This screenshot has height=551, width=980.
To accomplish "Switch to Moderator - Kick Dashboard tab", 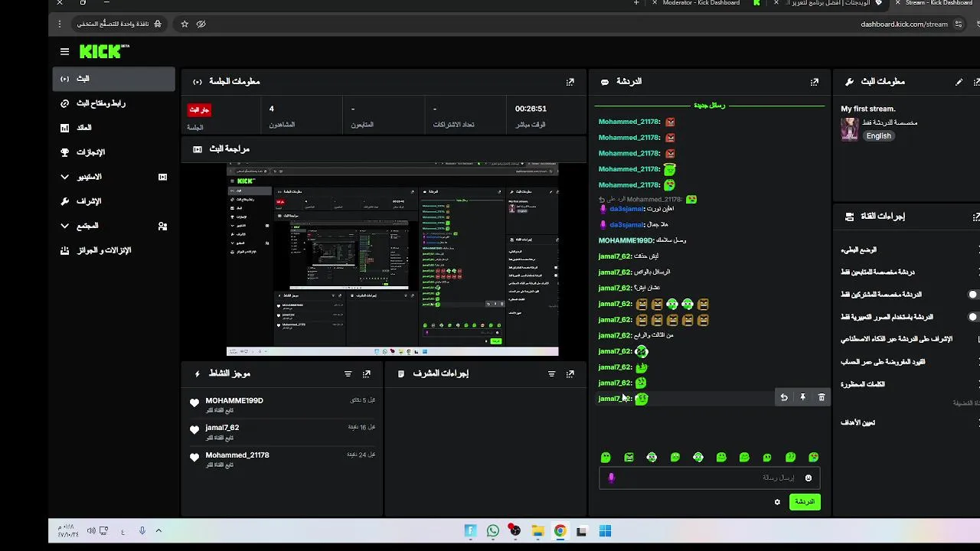I will pos(701,3).
